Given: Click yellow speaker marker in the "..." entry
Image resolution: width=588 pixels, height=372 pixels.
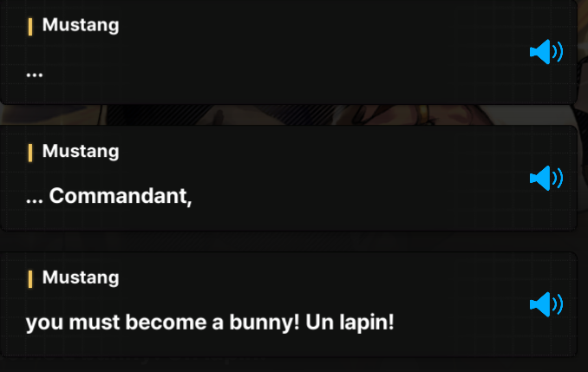Looking at the screenshot, I should pyautogui.click(x=30, y=27).
